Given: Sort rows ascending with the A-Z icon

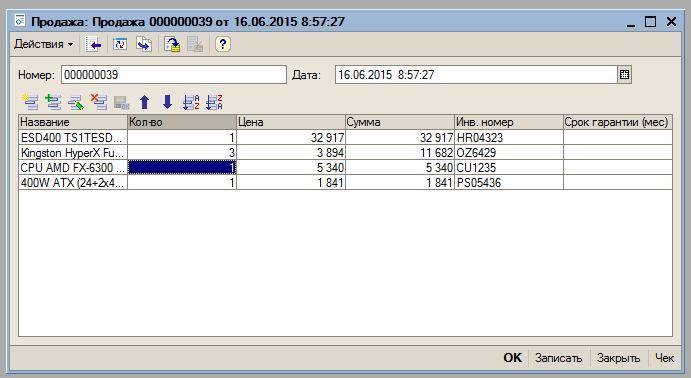Looking at the screenshot, I should point(191,102).
